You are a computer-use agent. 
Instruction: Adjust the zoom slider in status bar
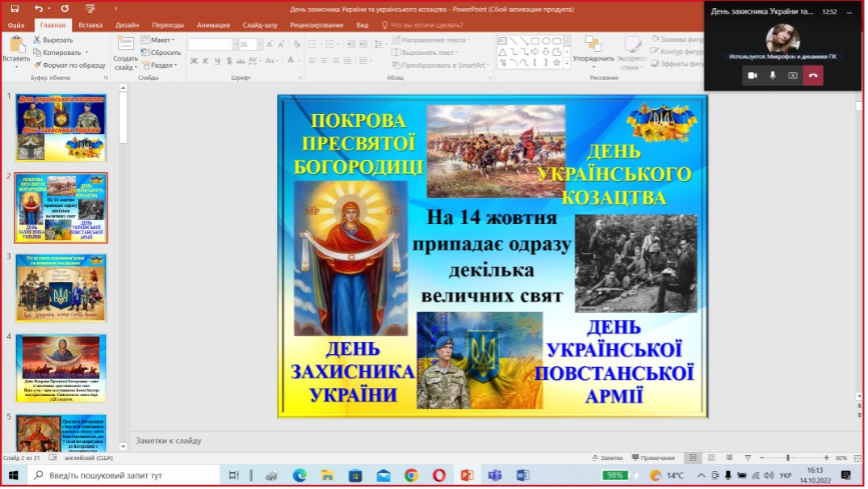pos(788,458)
